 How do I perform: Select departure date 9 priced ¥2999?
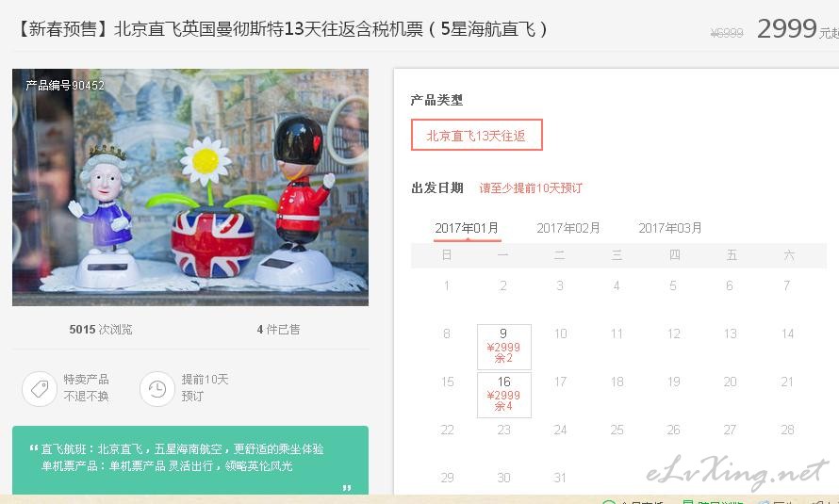point(504,347)
